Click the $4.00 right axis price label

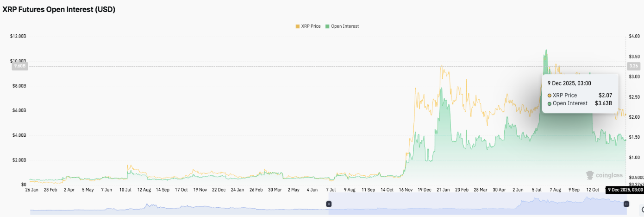(x=635, y=37)
